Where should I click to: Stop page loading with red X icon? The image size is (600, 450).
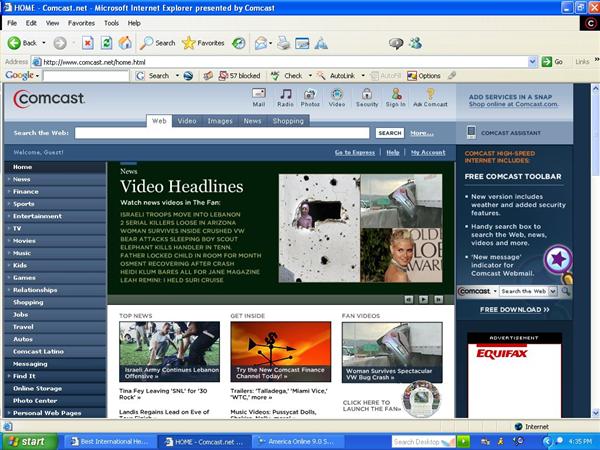[x=88, y=43]
